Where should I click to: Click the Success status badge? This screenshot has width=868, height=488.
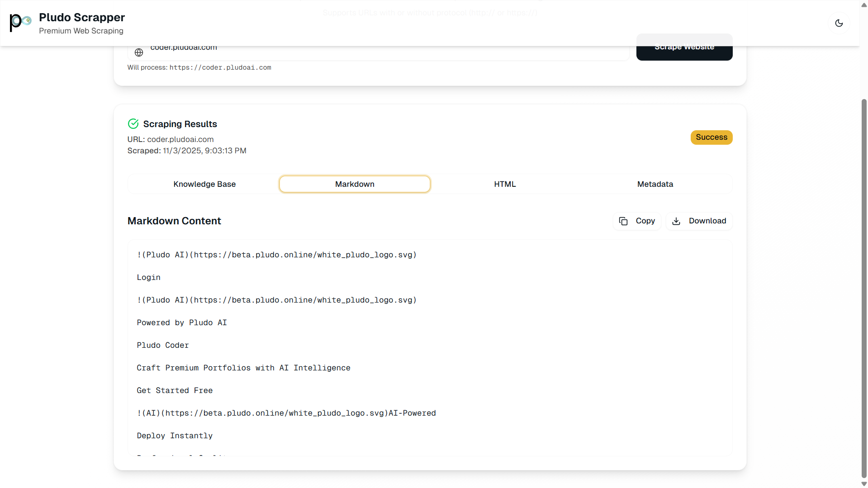tap(711, 137)
